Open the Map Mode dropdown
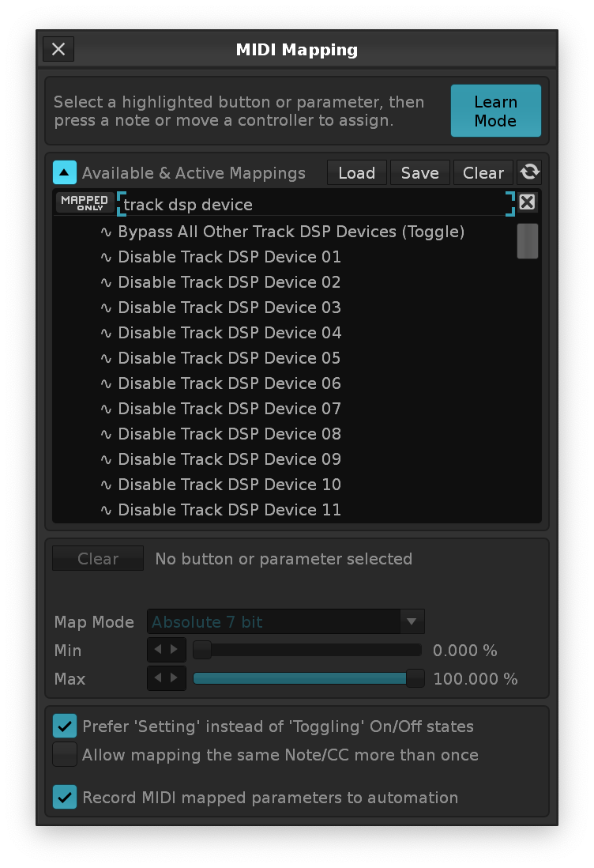The width and height of the screenshot is (594, 868). click(286, 622)
